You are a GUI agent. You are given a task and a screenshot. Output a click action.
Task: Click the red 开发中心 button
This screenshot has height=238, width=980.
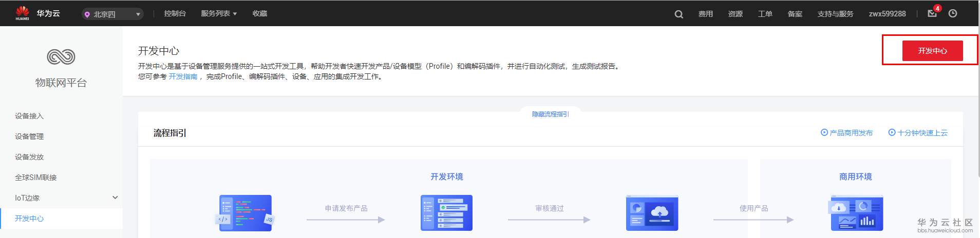(x=932, y=51)
